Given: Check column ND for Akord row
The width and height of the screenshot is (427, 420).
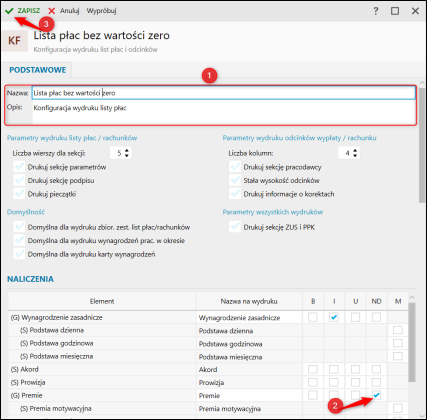Looking at the screenshot, I should (x=376, y=369).
